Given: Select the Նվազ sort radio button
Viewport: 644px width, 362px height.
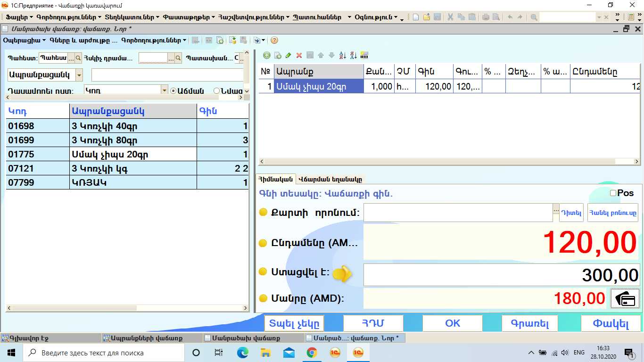Looking at the screenshot, I should (x=216, y=90).
